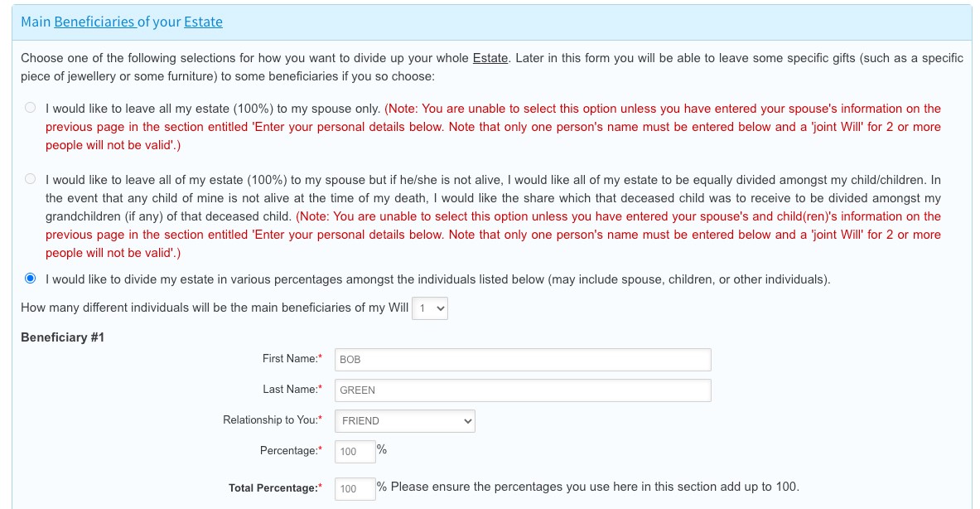Screen dimensions: 980x509
Task: Click the underlined Estate word in the instructions
Action: [490, 58]
